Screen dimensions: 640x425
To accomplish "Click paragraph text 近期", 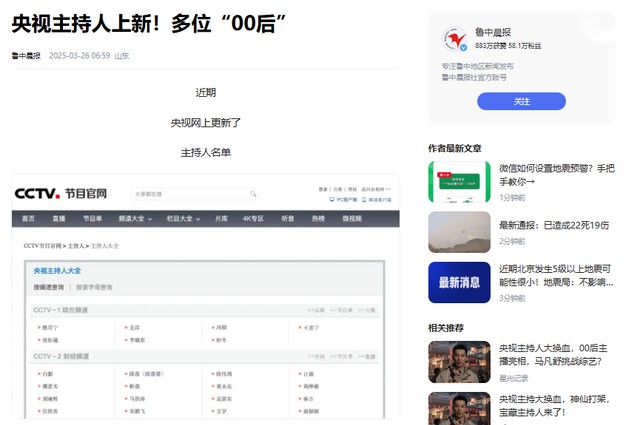I will click(x=206, y=93).
